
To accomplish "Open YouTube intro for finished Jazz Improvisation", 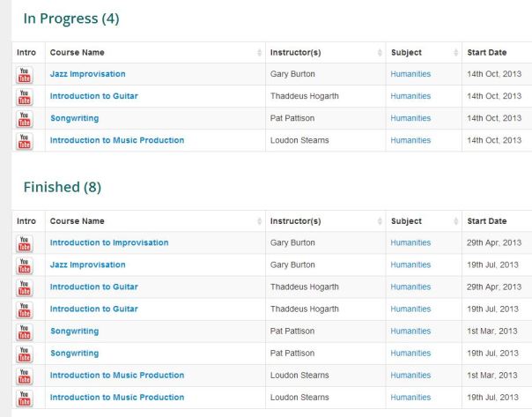I will pyautogui.click(x=25, y=264).
